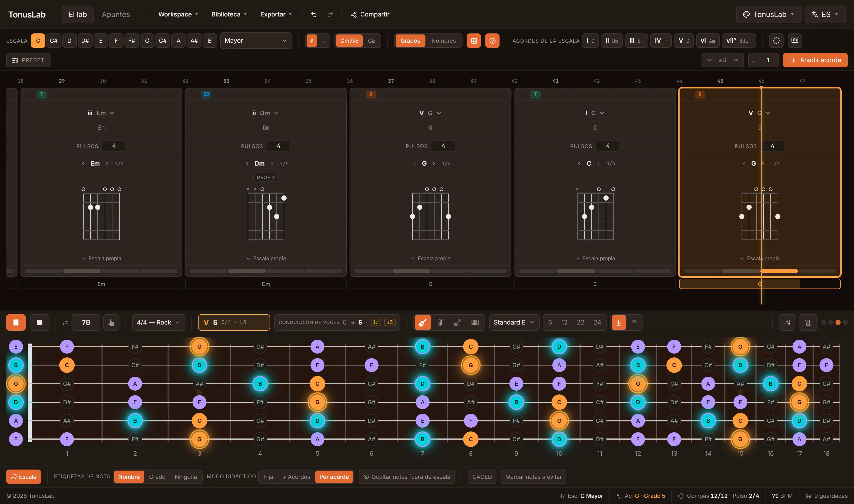Click the undo arrow icon
854x504 pixels.
(x=314, y=14)
